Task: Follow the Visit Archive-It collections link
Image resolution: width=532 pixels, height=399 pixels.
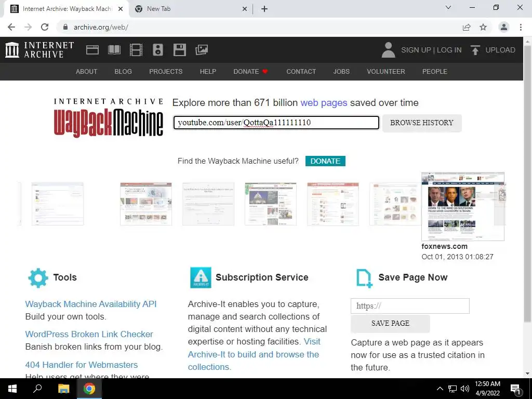Action: pos(254,354)
